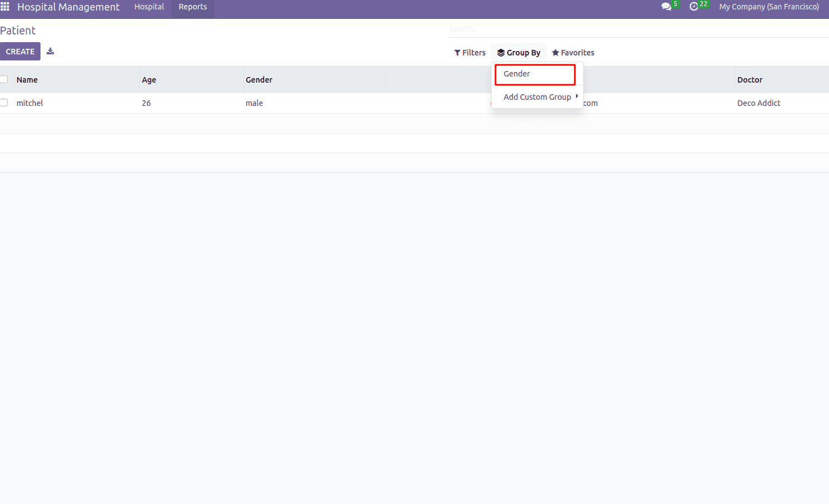The width and height of the screenshot is (829, 504).
Task: Sort by the Doctor column header
Action: pyautogui.click(x=782, y=80)
